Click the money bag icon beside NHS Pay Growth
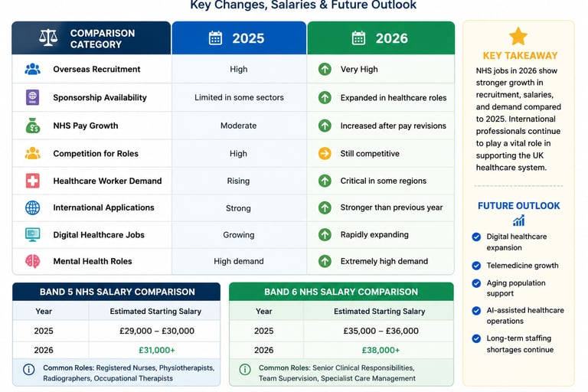Viewport: 588px width, 392px height. click(x=33, y=126)
